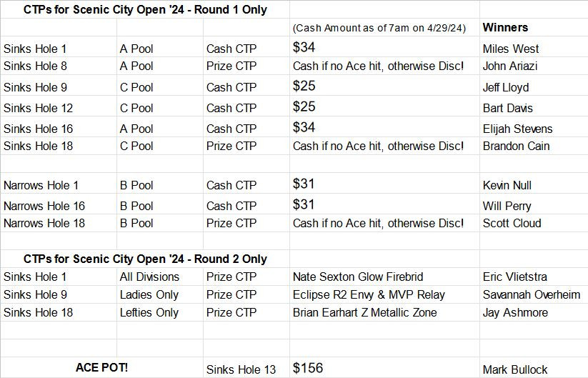Select the All Divisions cell
Screen dimensions: 588x378
(x=149, y=277)
